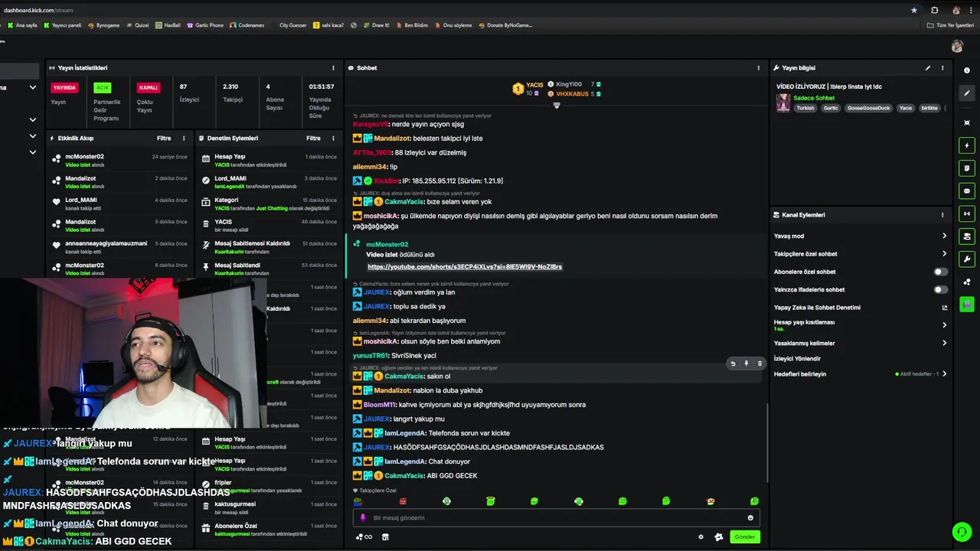Click the 01:51:57 stream duration stat

pos(321,102)
